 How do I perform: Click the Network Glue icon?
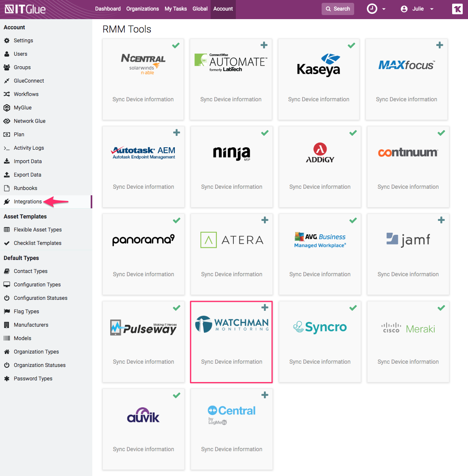(x=7, y=121)
